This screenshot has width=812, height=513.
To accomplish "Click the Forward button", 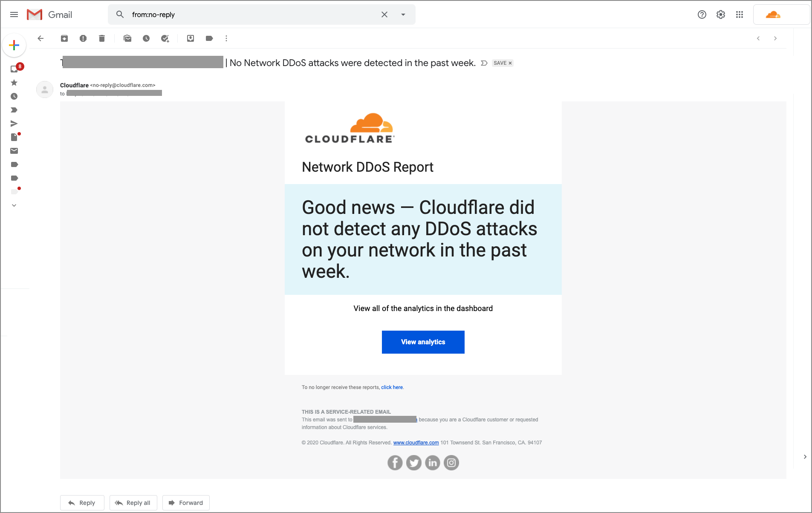I will (x=186, y=503).
